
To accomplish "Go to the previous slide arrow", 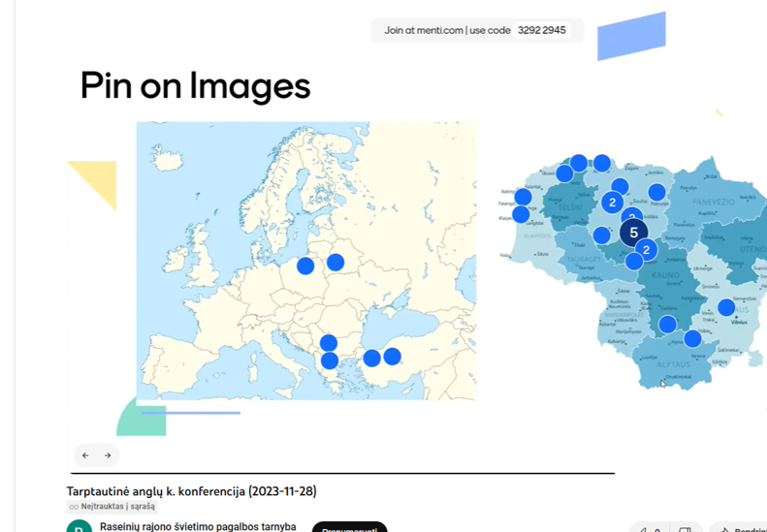I will [x=85, y=455].
